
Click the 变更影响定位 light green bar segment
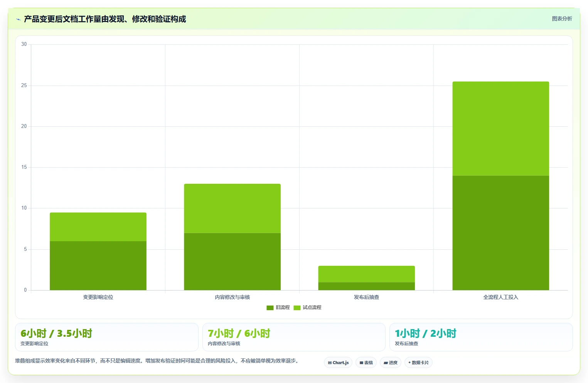coord(98,227)
